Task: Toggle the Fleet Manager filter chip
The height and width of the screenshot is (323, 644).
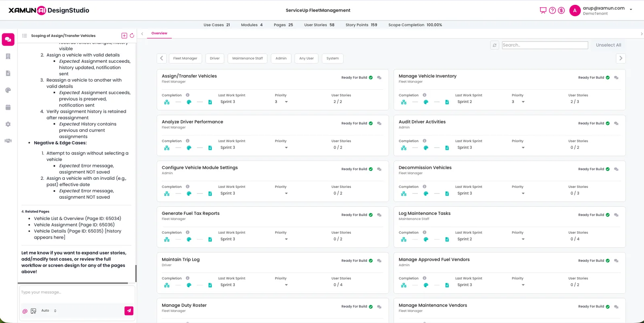Action: point(185,58)
